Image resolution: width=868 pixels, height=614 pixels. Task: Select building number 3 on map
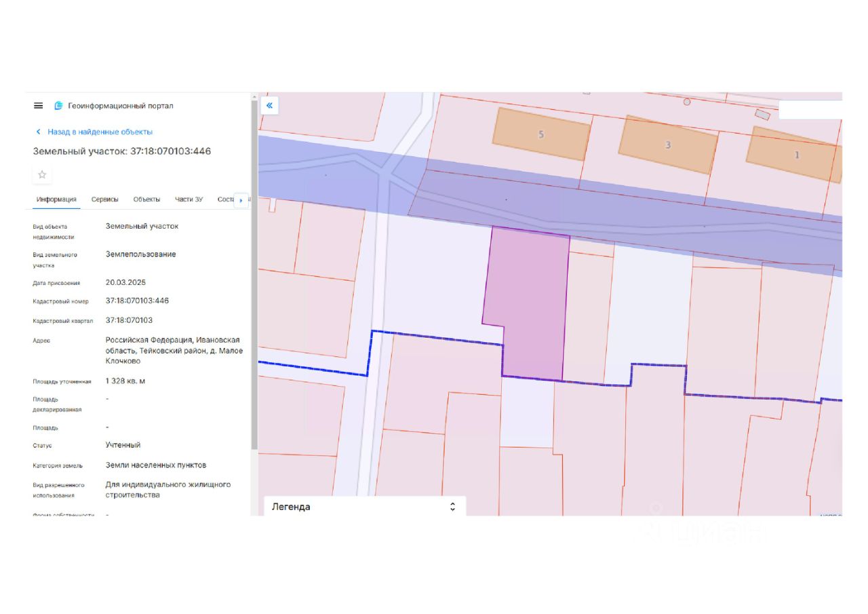tap(668, 145)
